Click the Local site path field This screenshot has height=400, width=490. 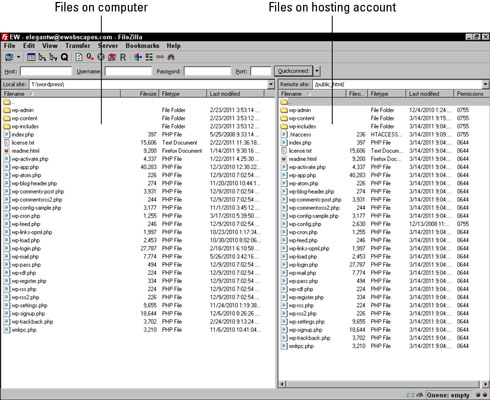tap(149, 84)
